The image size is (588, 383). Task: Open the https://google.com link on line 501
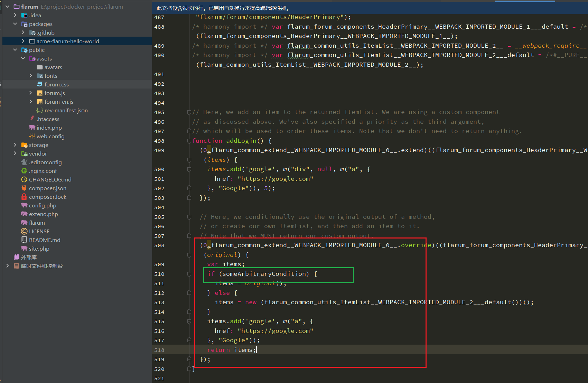point(275,179)
